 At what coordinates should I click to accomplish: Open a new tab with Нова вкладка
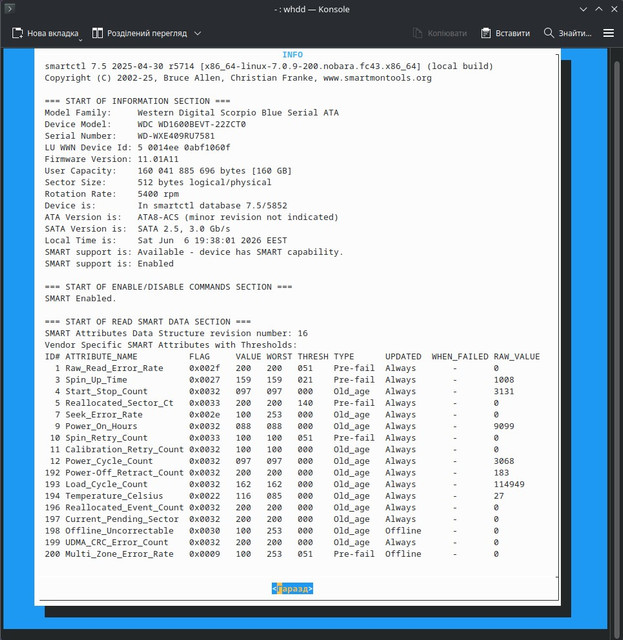pos(45,33)
